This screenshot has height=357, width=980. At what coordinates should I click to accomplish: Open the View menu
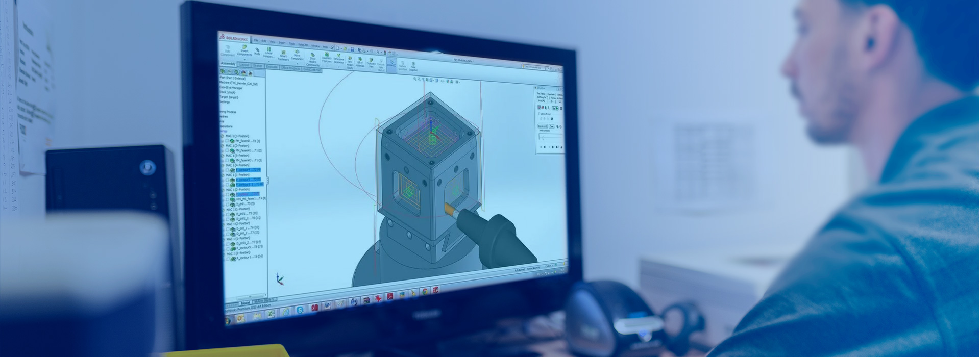tap(273, 42)
